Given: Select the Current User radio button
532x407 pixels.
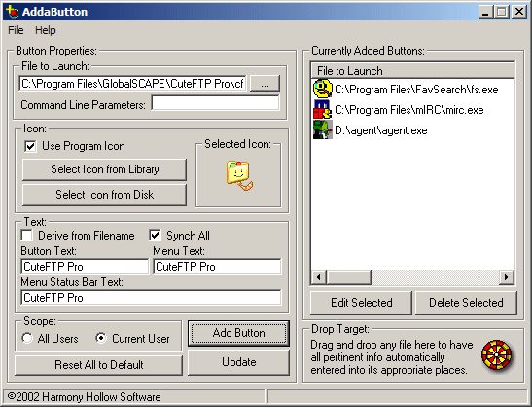Looking at the screenshot, I should 101,338.
